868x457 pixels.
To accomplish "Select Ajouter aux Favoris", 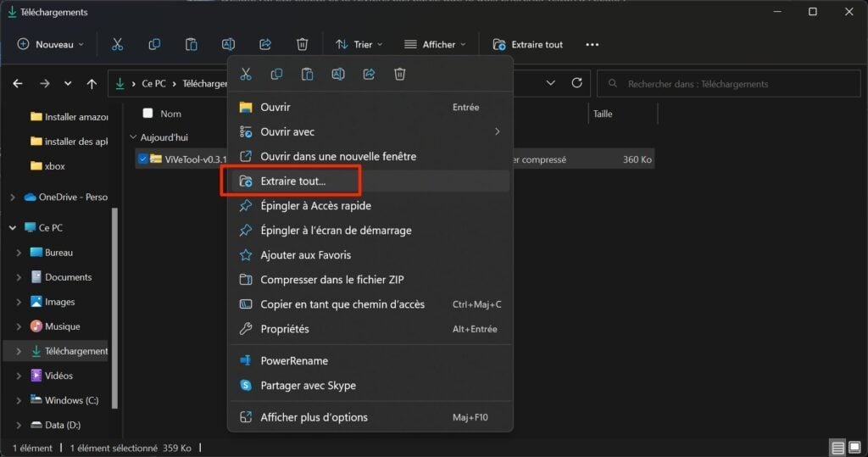I will pos(370,255).
